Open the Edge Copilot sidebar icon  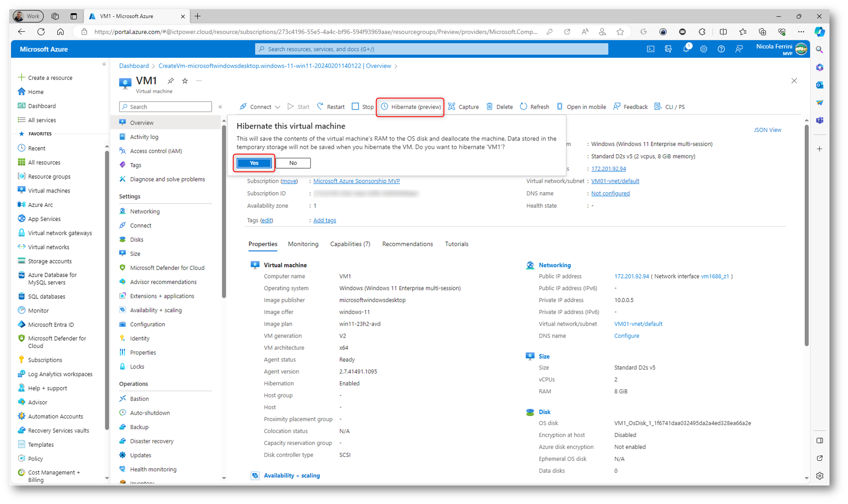(819, 32)
